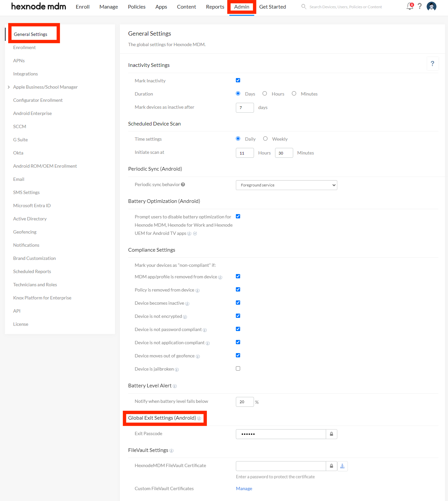
Task: Click the FileVault certificate password field
Action: coord(281,466)
